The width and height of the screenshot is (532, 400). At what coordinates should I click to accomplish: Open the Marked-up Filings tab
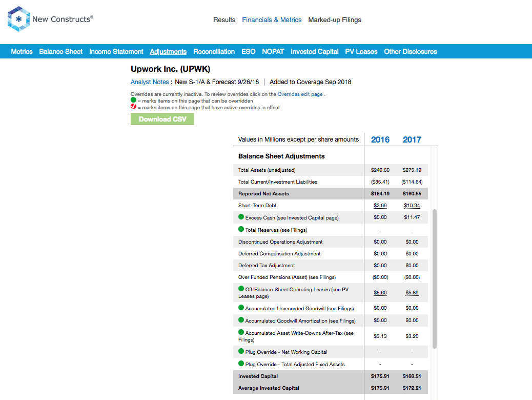335,19
